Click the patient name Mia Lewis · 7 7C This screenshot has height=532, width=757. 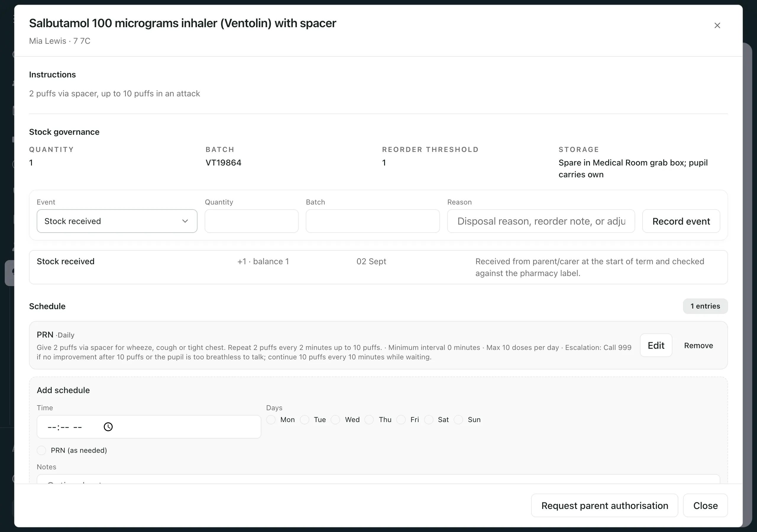pos(60,41)
